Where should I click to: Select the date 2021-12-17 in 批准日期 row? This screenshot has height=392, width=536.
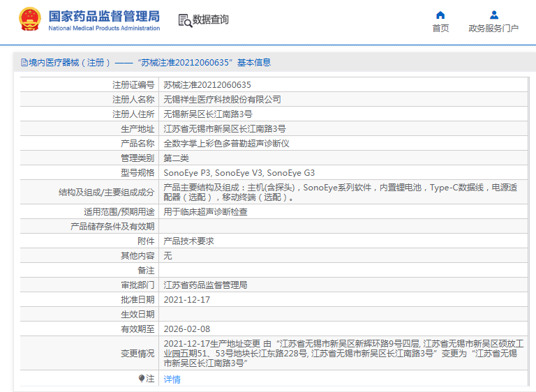click(x=187, y=300)
